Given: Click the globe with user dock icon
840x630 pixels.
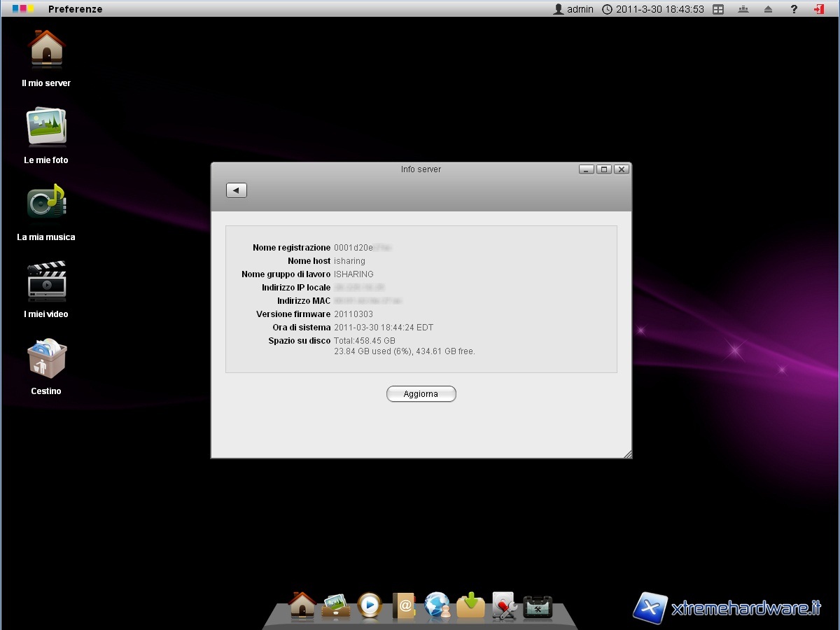Looking at the screenshot, I should [x=437, y=605].
